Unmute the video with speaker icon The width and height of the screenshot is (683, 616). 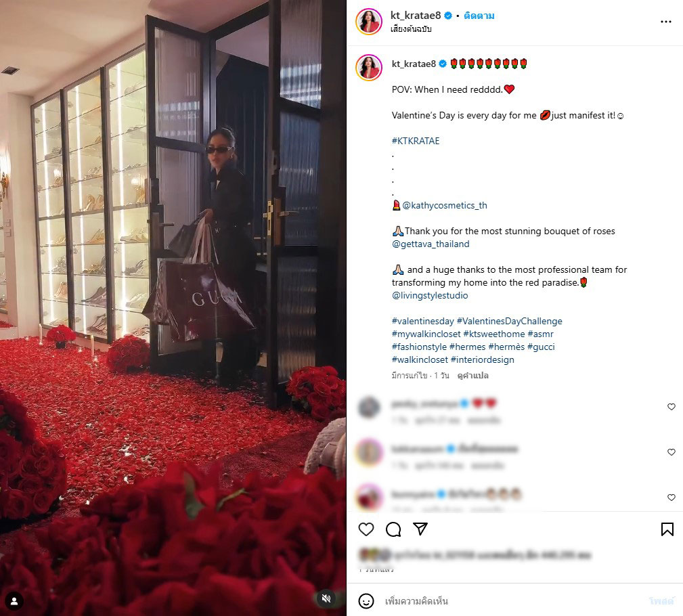tap(326, 598)
